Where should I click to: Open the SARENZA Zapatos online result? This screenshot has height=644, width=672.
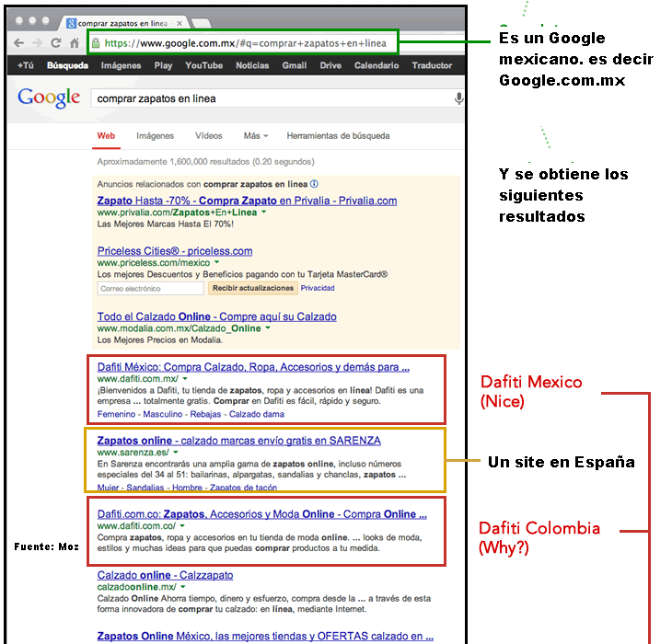click(x=239, y=441)
